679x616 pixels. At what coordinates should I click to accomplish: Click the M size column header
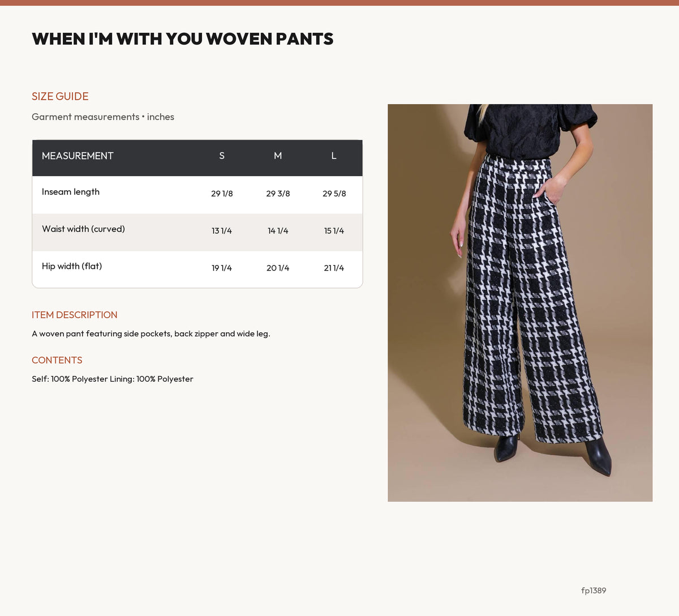click(x=278, y=156)
